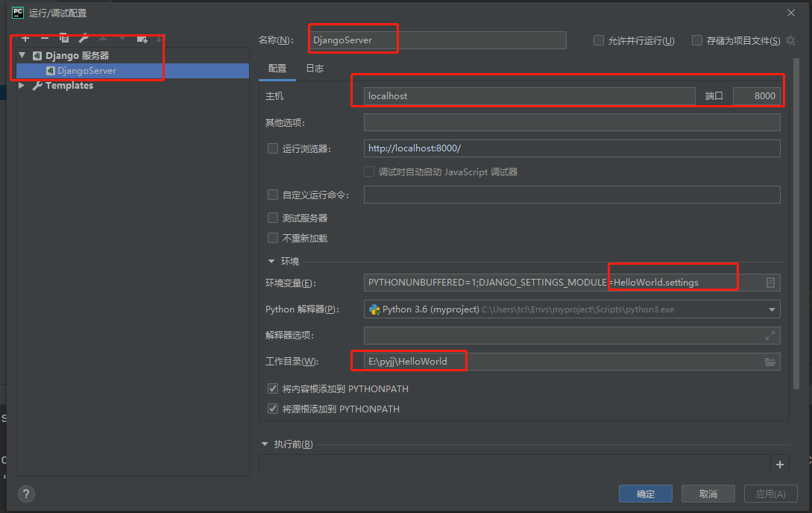Remove the selected configuration
This screenshot has width=812, height=513.
coord(45,39)
